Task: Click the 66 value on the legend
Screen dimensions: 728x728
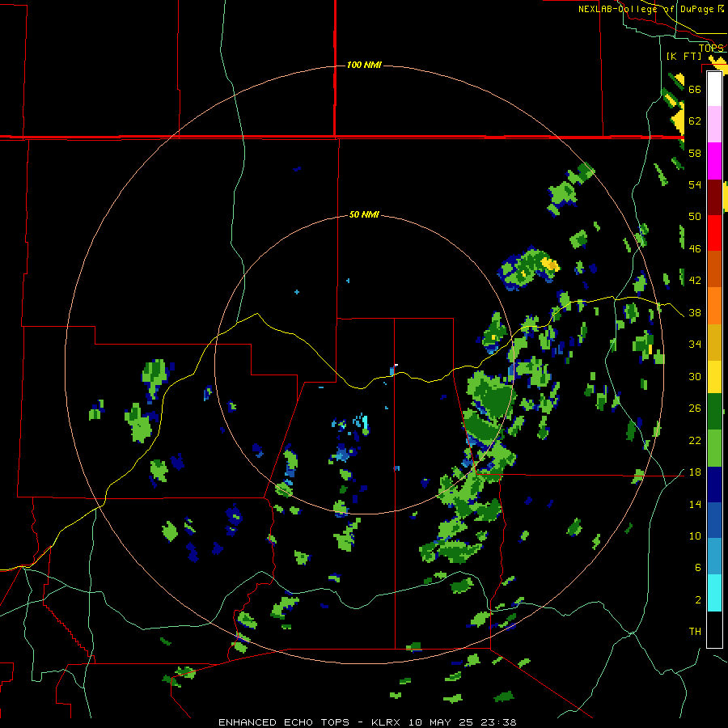Action: [x=695, y=89]
